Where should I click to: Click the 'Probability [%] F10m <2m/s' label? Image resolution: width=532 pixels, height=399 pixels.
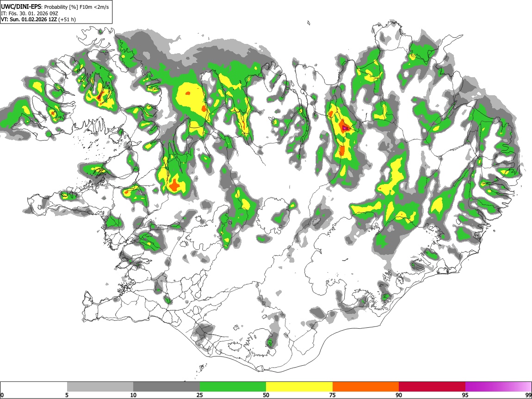[77, 7]
